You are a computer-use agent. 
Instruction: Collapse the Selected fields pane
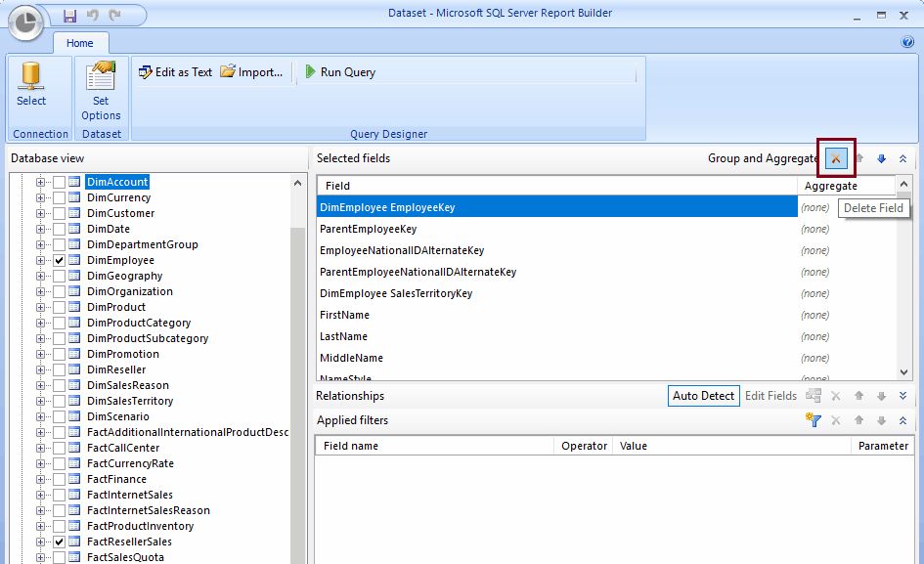[x=902, y=158]
